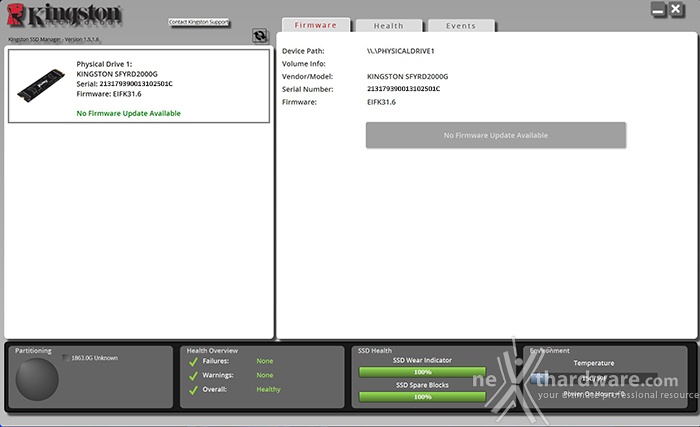
Task: Click the 1863.0G Unknown legend square
Action: click(x=66, y=358)
